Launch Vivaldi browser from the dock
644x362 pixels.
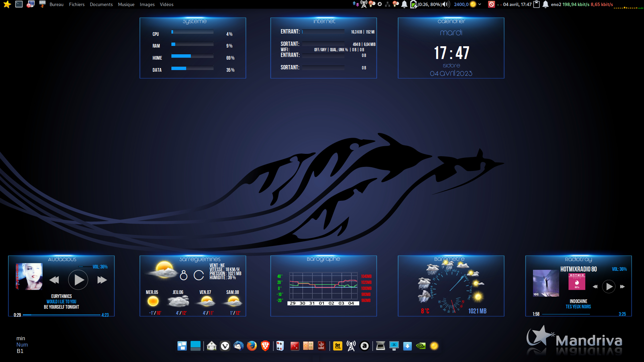point(225,346)
